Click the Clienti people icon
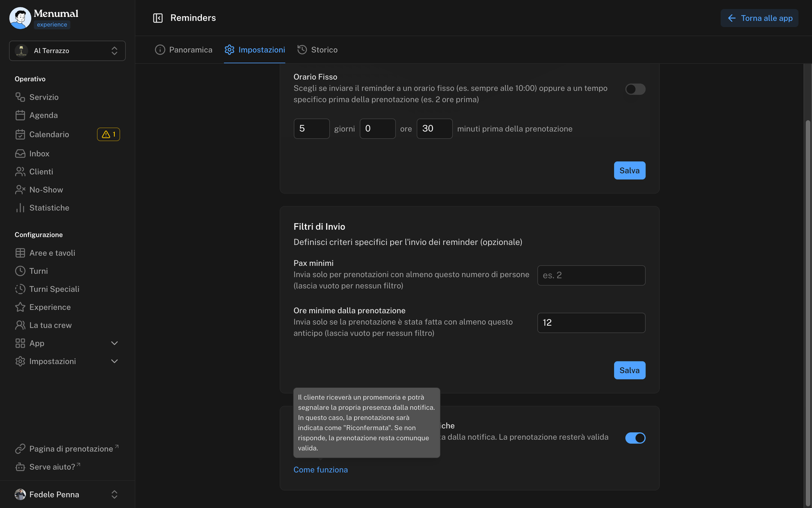Image resolution: width=812 pixels, height=508 pixels. 20,171
